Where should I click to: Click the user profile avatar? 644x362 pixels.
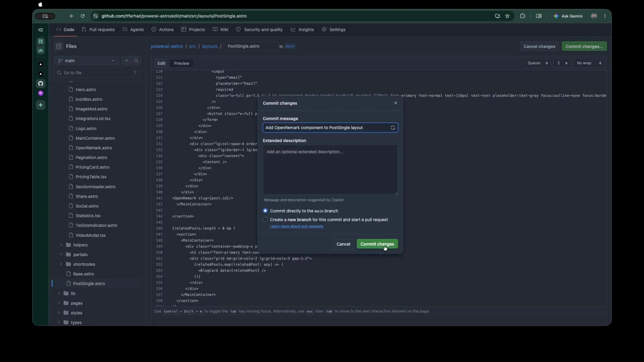(594, 16)
